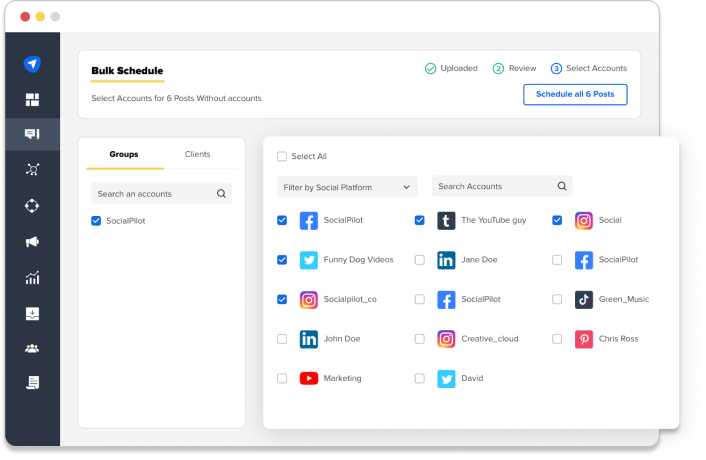Switch to the Groups tab
This screenshot has height=460, width=706.
[124, 154]
